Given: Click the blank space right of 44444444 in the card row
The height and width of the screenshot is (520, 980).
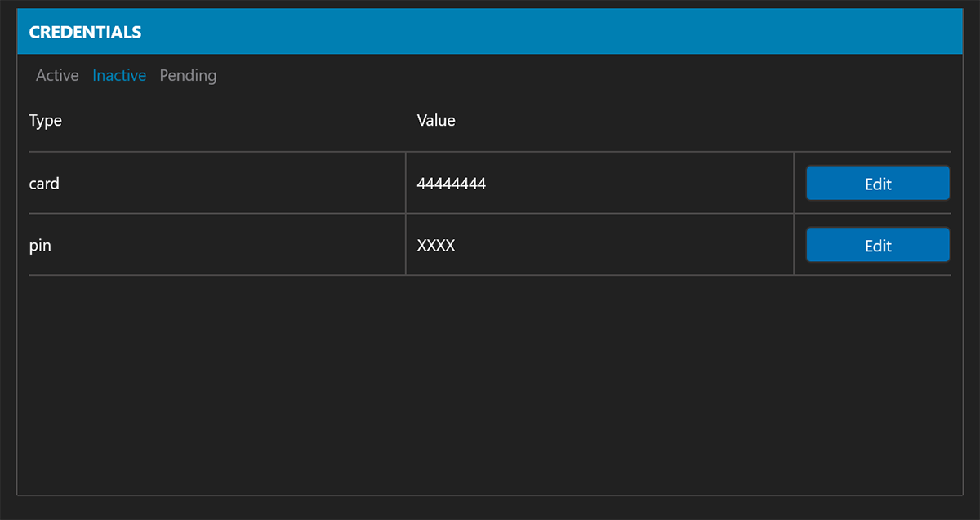Looking at the screenshot, I should 637,184.
